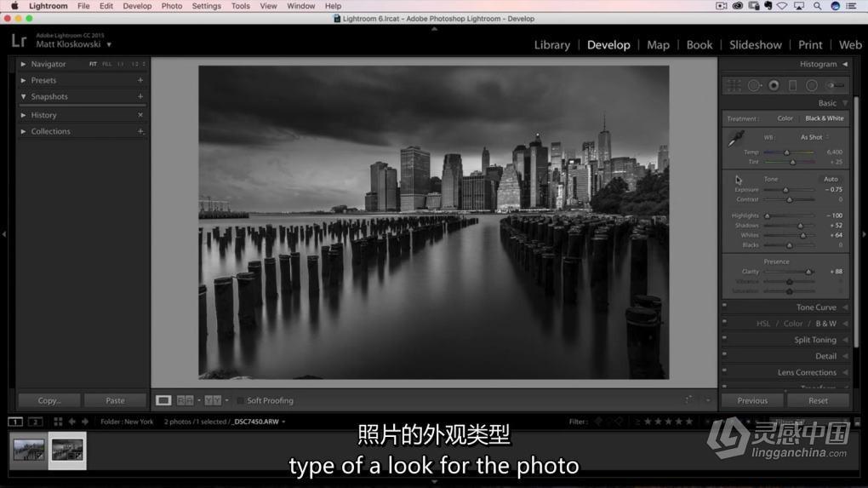Toggle the Detail panel switch
Screen dimensions: 868x488
[x=725, y=354]
